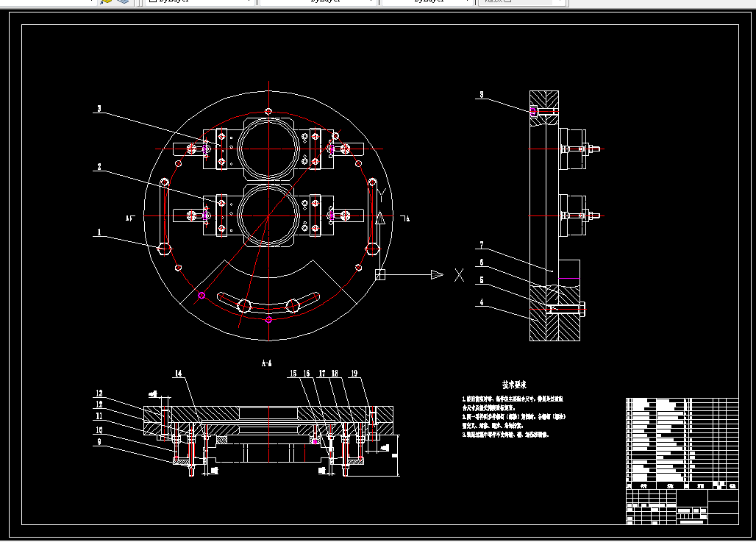Click the parts list table in title block
The image size is (756, 542).
682,443
